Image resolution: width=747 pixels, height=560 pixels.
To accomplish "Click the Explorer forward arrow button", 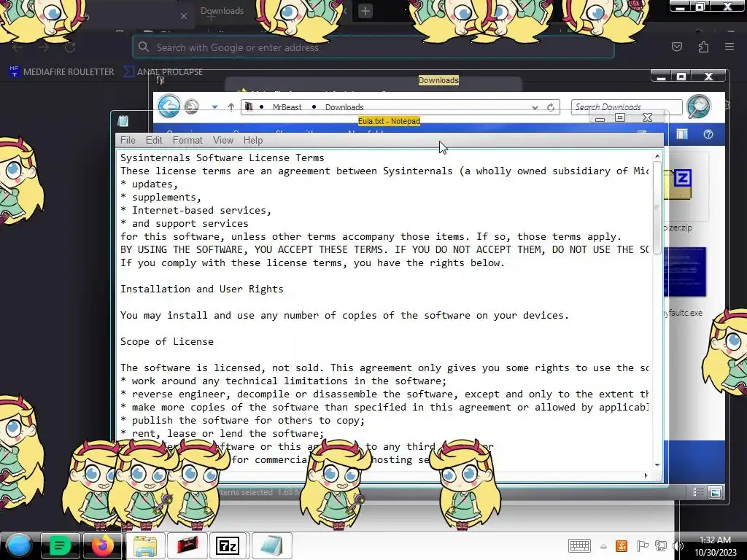I will (x=192, y=106).
